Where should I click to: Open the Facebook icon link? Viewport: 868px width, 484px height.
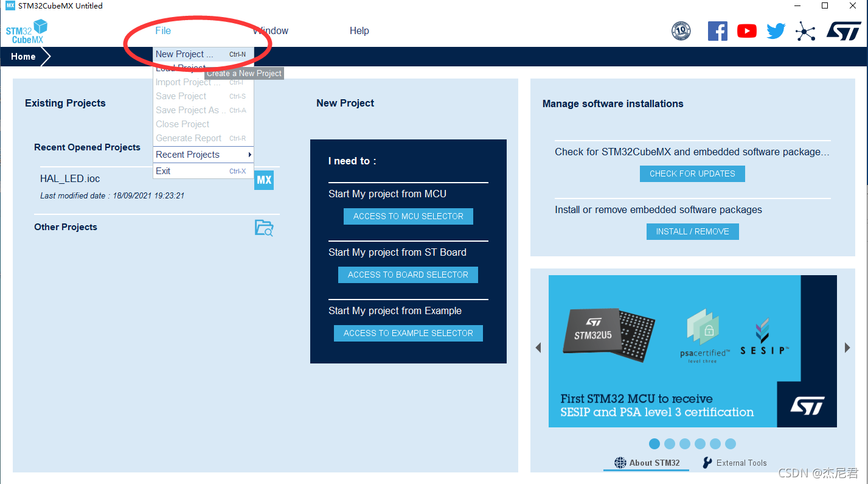point(717,31)
